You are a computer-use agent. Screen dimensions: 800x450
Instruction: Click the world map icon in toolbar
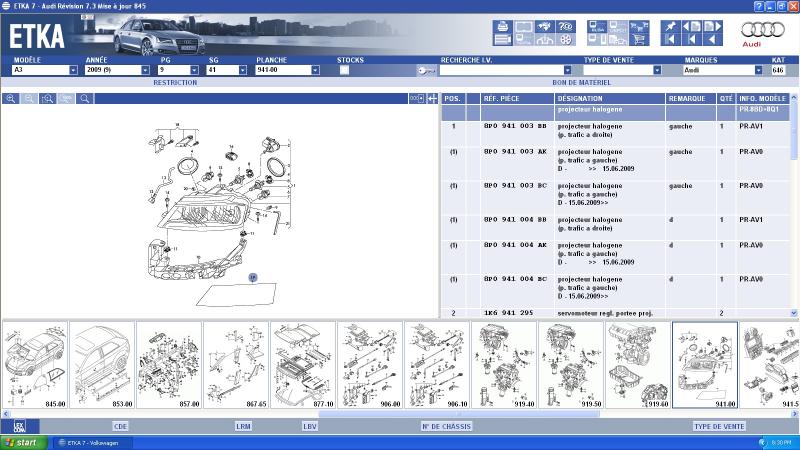544,27
